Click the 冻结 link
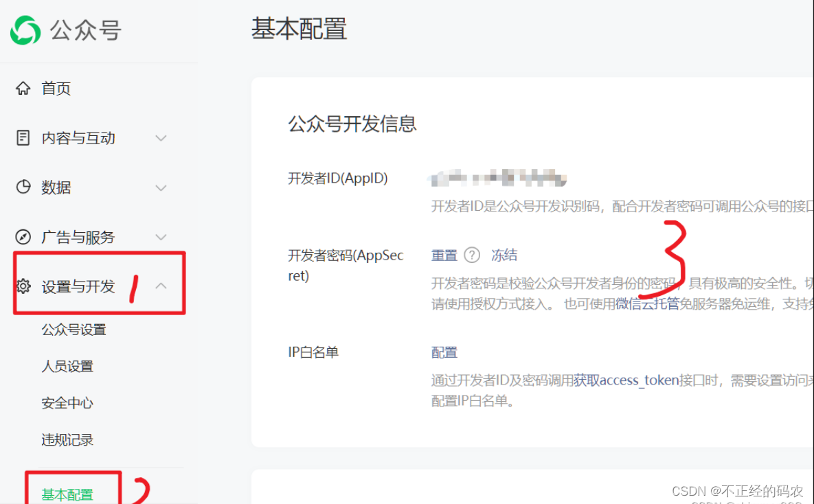This screenshot has width=814, height=504. [504, 255]
